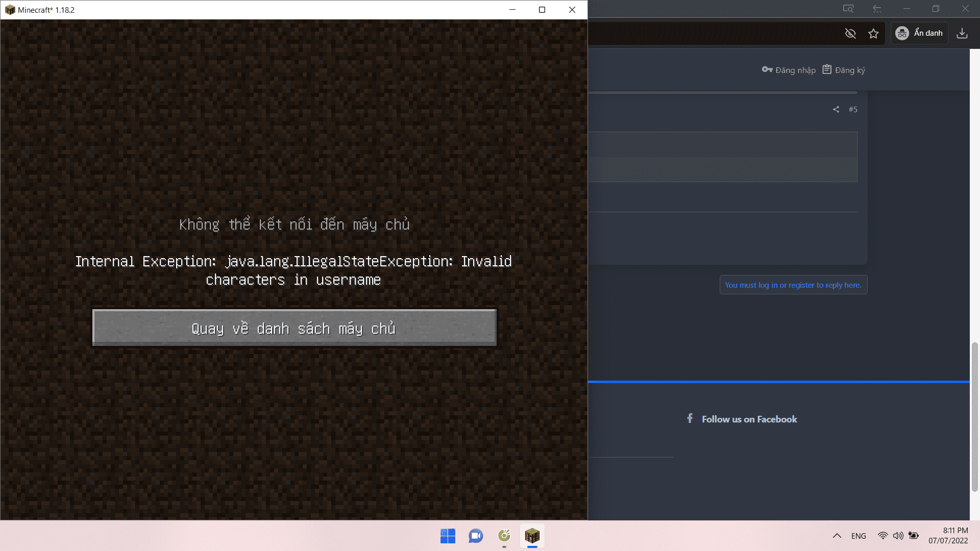The width and height of the screenshot is (980, 551).
Task: Open the clock and date flyout
Action: [x=948, y=536]
